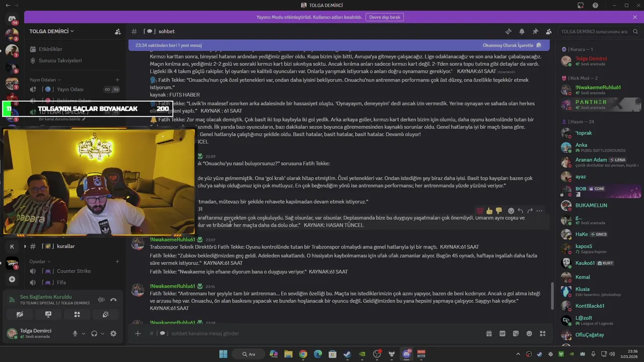
Task: Dismiss the streamer mode purple banner
Action: point(635,17)
